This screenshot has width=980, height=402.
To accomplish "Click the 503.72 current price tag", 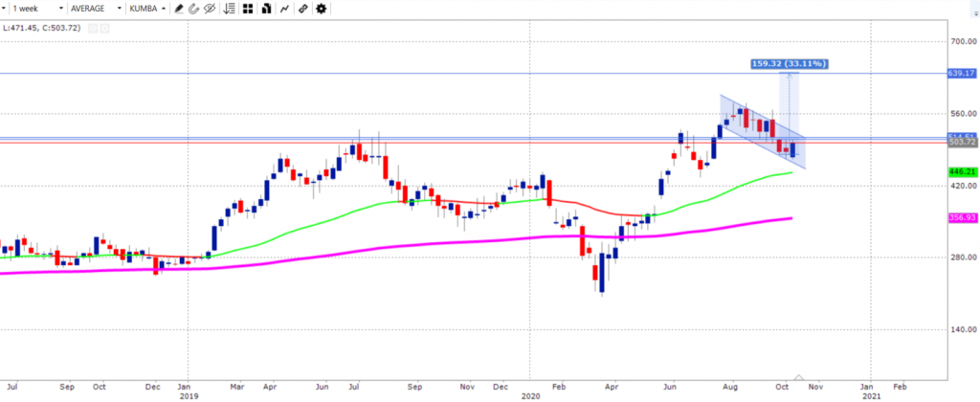I will pyautogui.click(x=962, y=143).
